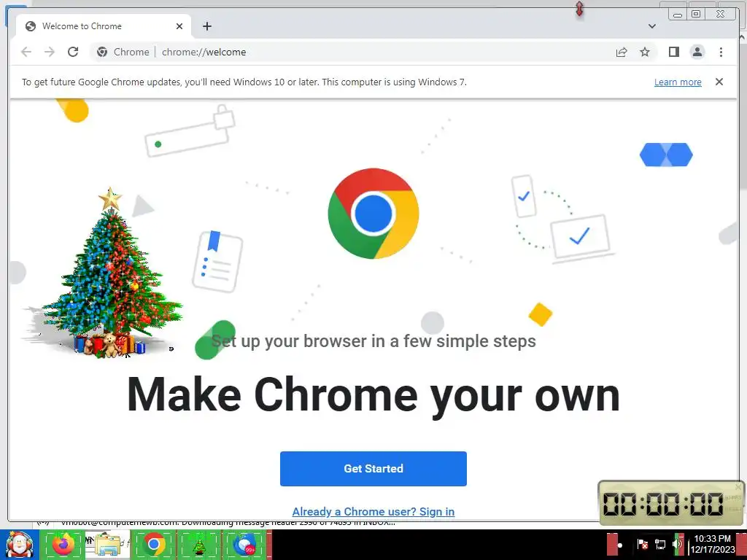Dismiss the Windows 7 update infobar
The image size is (747, 560).
pos(719,82)
